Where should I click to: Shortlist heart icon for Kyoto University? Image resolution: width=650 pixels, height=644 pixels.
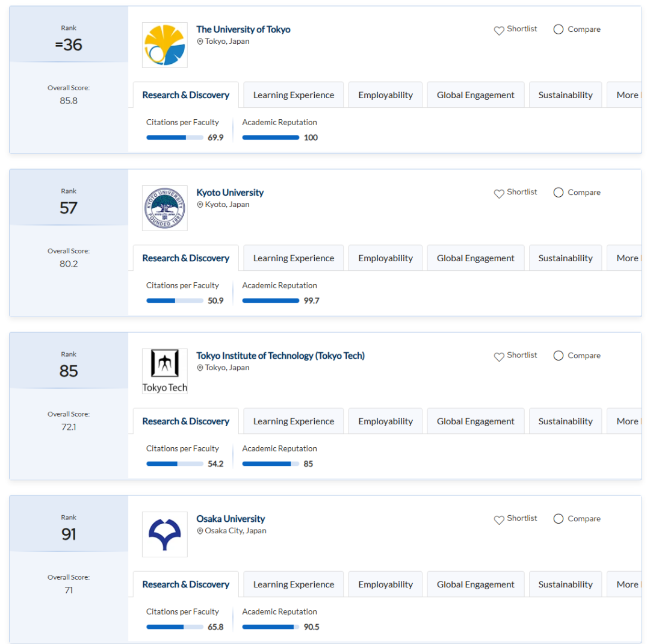(x=499, y=193)
